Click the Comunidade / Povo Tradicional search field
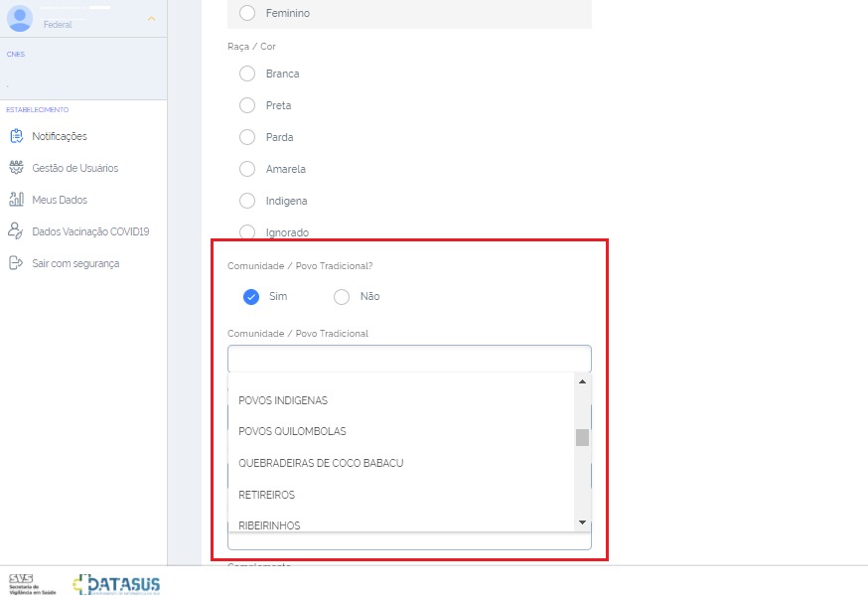 point(408,359)
